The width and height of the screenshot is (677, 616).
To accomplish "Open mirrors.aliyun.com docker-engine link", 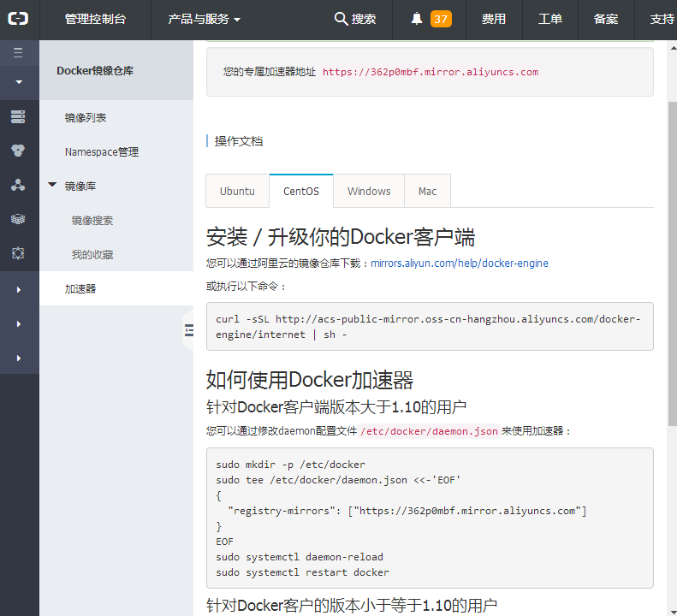I will point(459,264).
